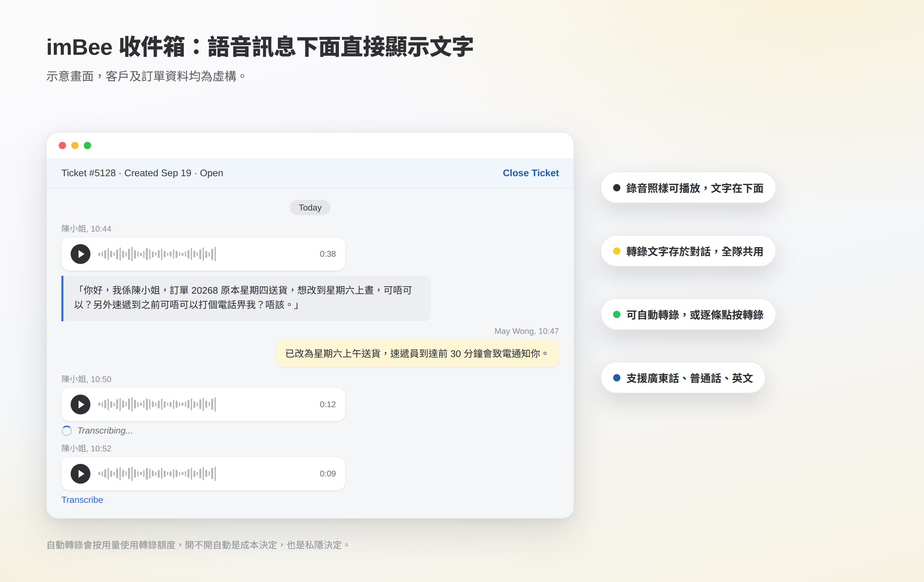Click the green dot beside 可自動轉錄
Image resolution: width=924 pixels, height=582 pixels.
617,315
